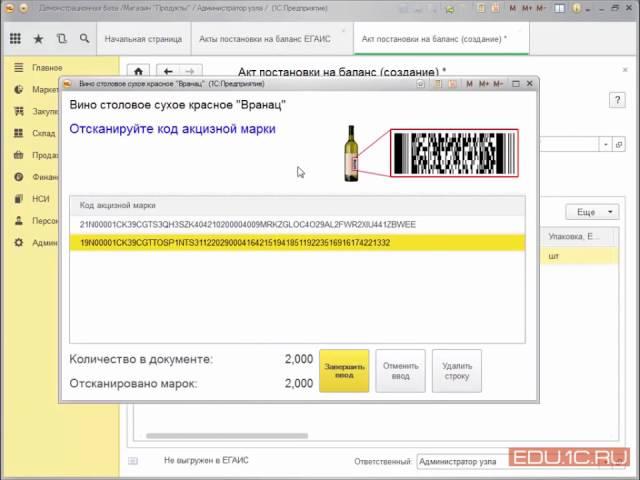This screenshot has height=480, width=640.
Task: Click the open-form icon next to the dropdown
Action: [619, 144]
